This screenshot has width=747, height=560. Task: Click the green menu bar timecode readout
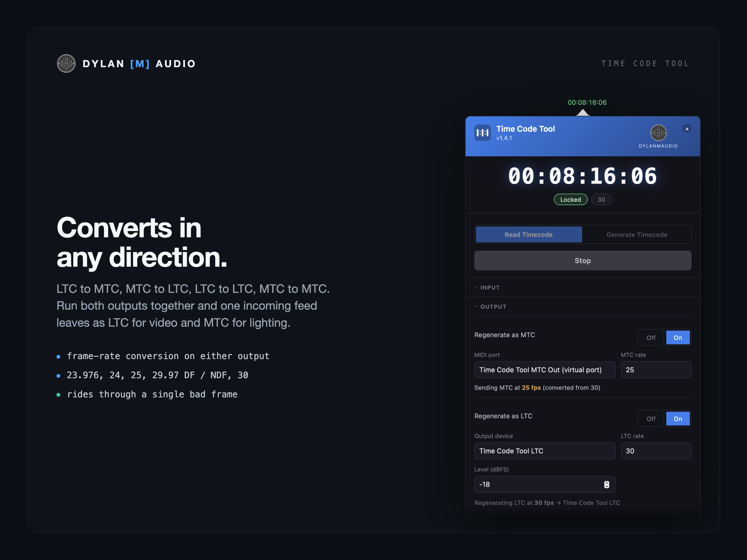(587, 102)
